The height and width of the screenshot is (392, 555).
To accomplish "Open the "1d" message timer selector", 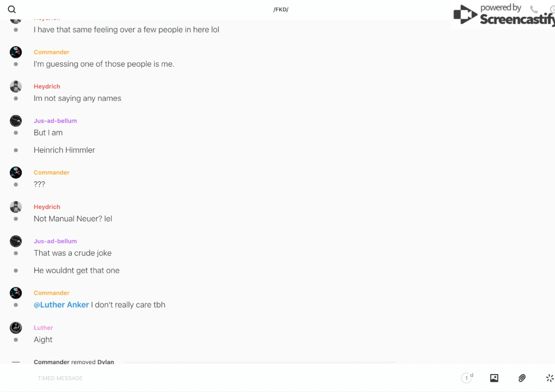I will [x=467, y=378].
